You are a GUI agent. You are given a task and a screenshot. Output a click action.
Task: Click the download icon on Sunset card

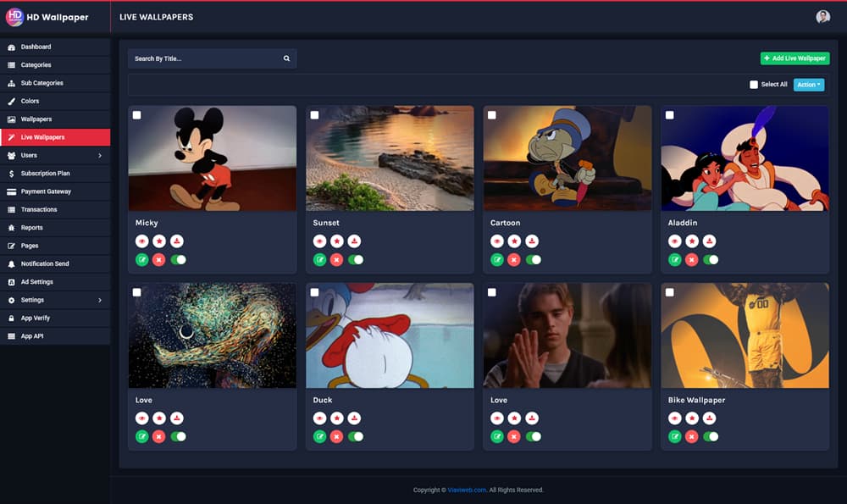pos(354,241)
